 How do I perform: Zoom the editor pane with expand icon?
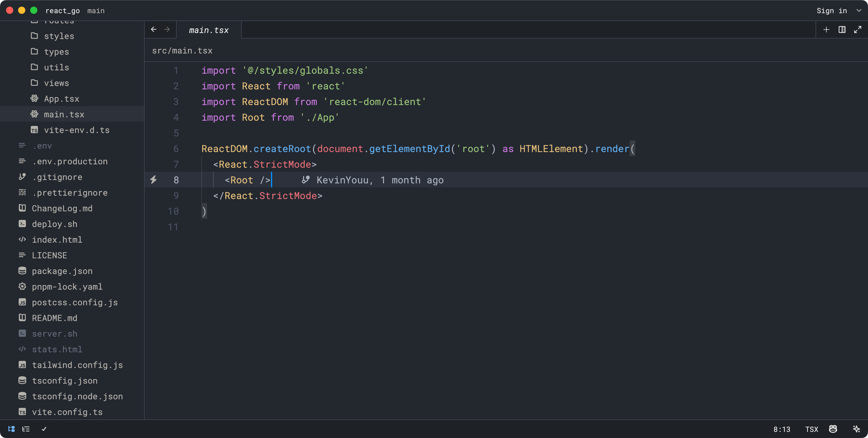coord(857,30)
